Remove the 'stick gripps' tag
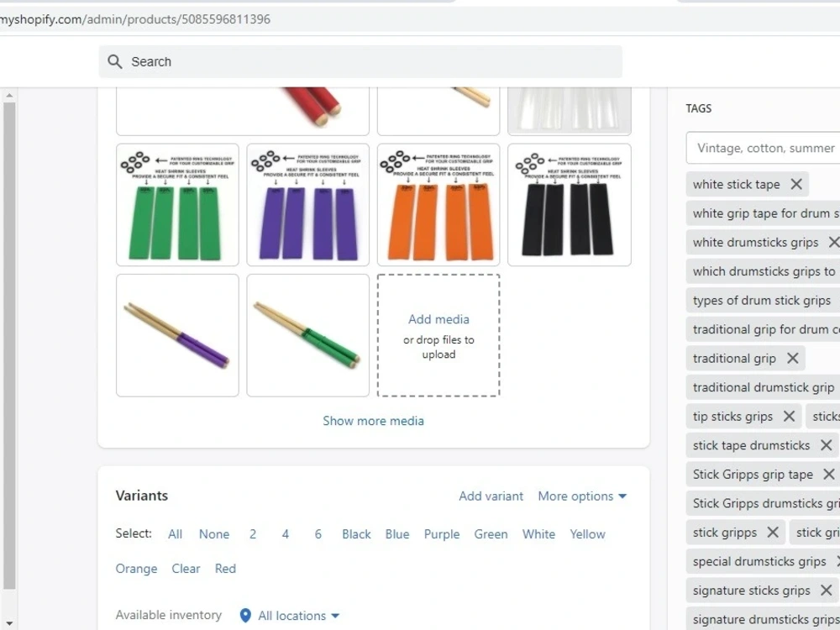Viewport: 840px width, 630px height. [773, 533]
